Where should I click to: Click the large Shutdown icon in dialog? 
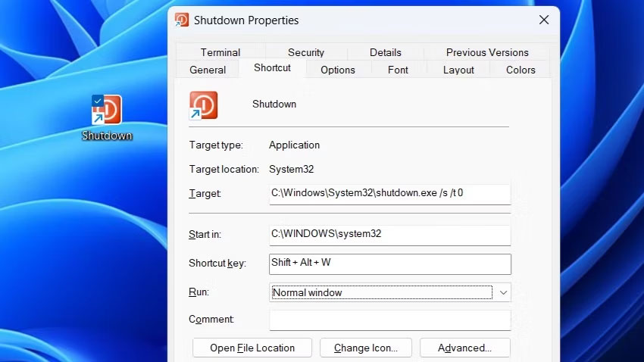(x=204, y=105)
